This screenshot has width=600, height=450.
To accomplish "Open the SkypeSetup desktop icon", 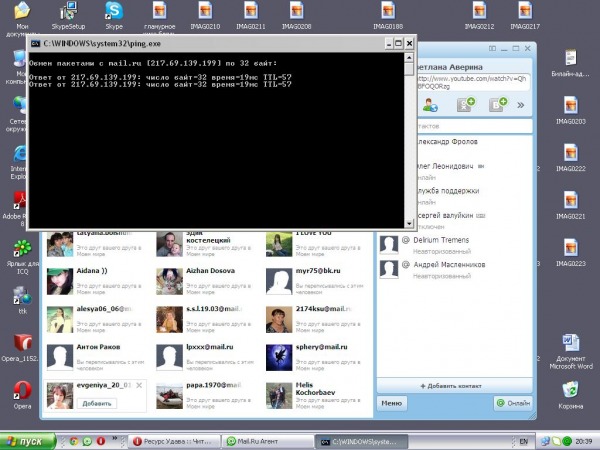I will coord(68,15).
